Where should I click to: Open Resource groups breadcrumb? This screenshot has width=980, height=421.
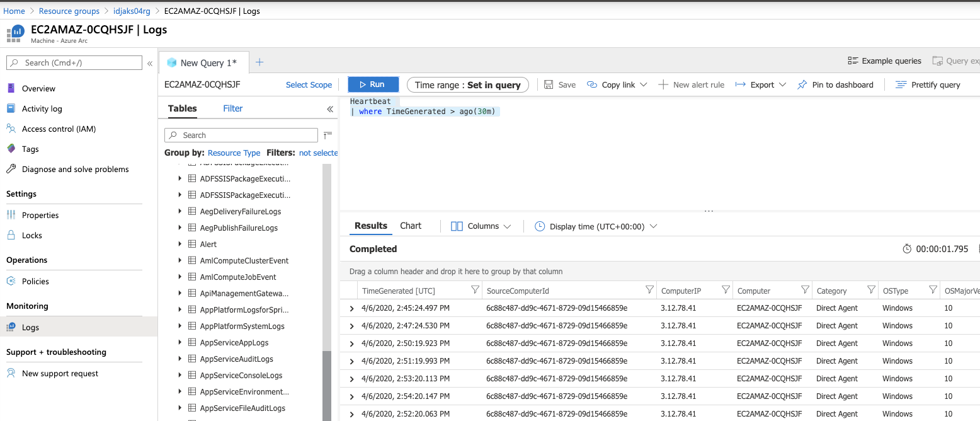69,11
